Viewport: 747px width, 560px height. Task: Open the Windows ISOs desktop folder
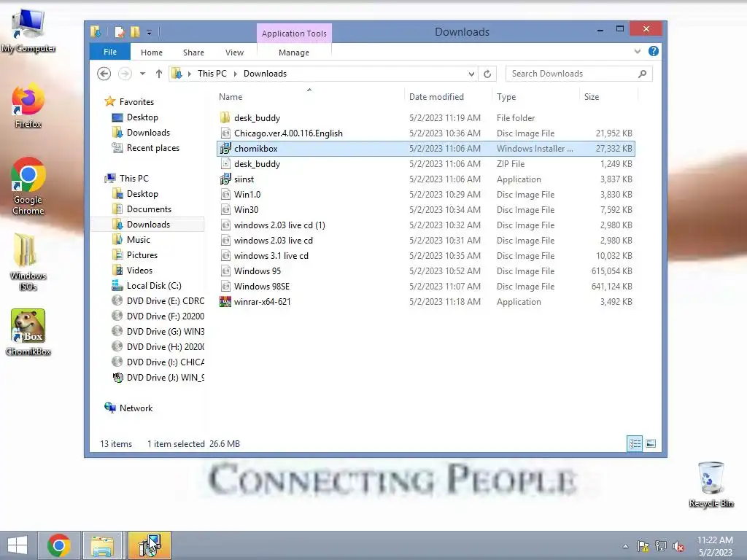tap(28, 262)
